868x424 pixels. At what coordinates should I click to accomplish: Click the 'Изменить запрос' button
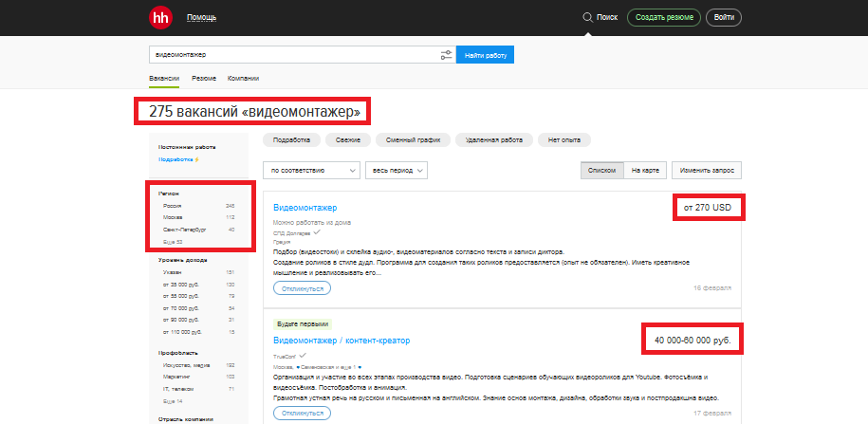[707, 170]
